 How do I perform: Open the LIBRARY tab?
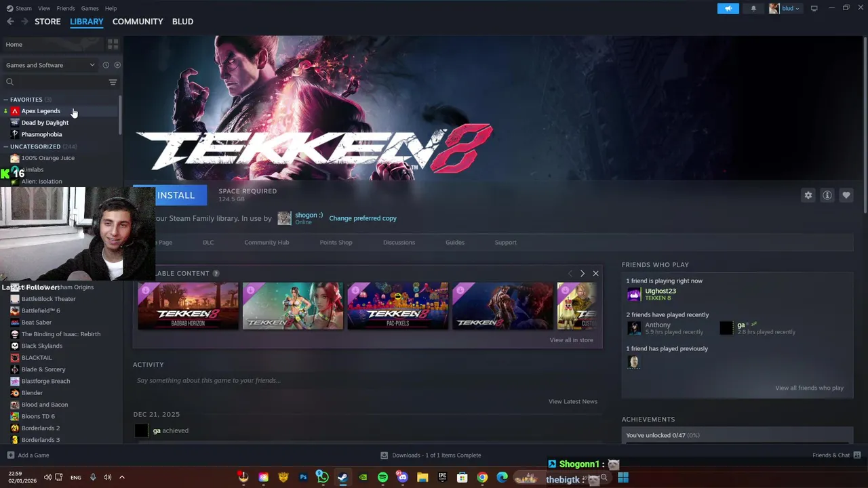point(87,22)
